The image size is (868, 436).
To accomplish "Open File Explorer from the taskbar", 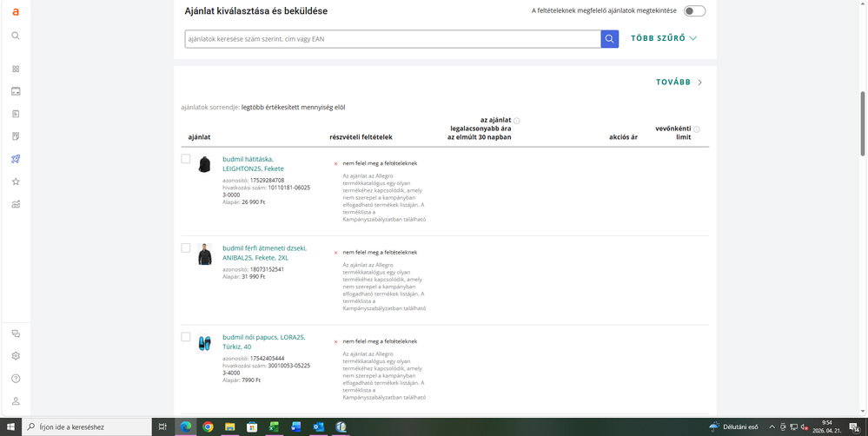I will (229, 426).
